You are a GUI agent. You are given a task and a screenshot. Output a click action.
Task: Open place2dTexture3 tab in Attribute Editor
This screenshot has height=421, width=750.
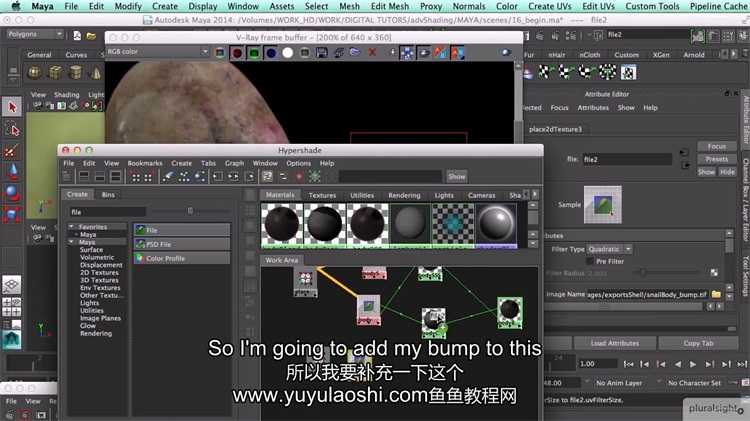coord(555,129)
